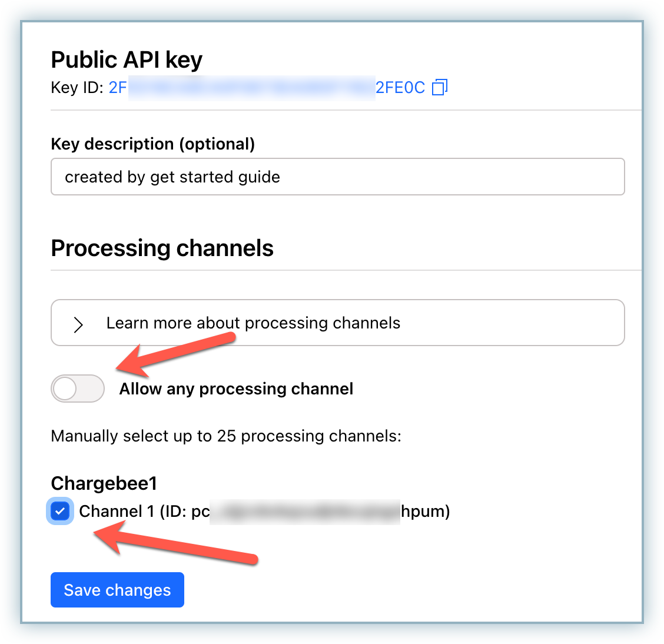Click the blurred portion of Channel 1 ID
Screen dimensions: 664x644
[x=304, y=511]
